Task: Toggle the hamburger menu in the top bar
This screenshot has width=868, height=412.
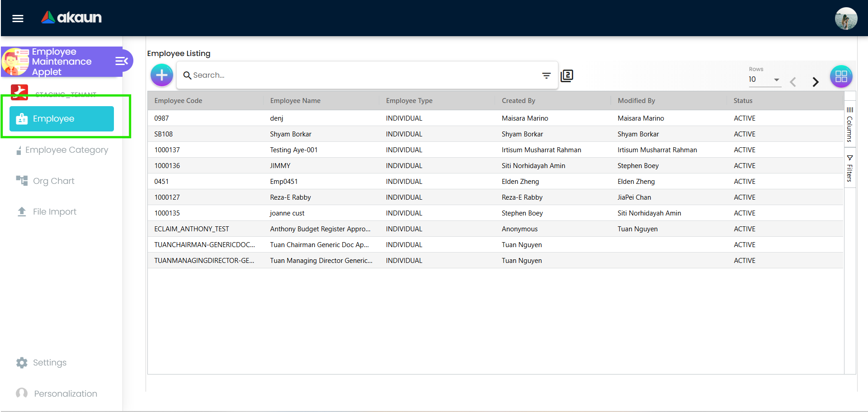Action: (18, 18)
